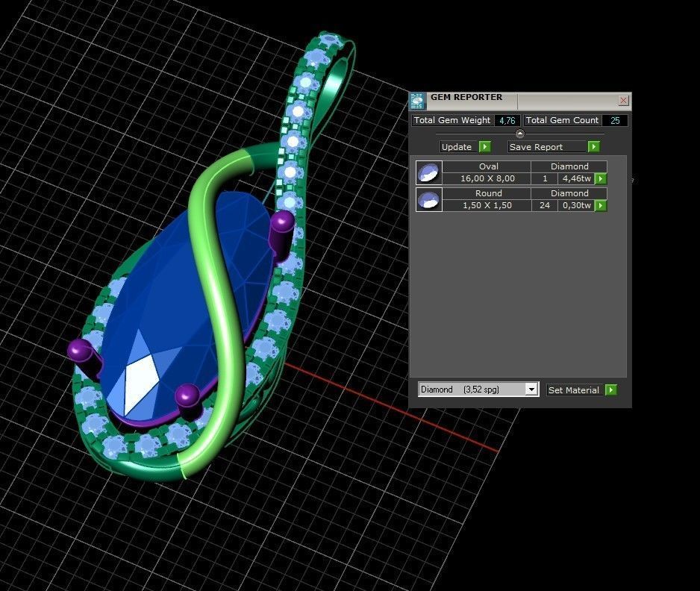
Task: Click the green arrow beside 4,46tw
Action: click(x=601, y=179)
